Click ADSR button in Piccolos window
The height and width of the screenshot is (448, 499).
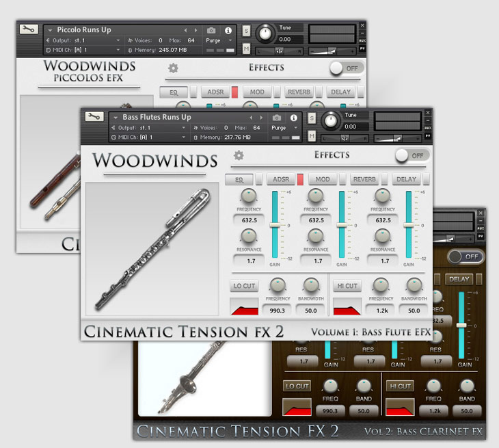pos(215,92)
